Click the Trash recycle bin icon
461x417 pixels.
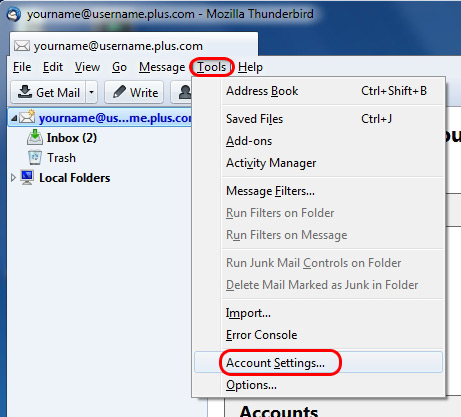(x=35, y=158)
